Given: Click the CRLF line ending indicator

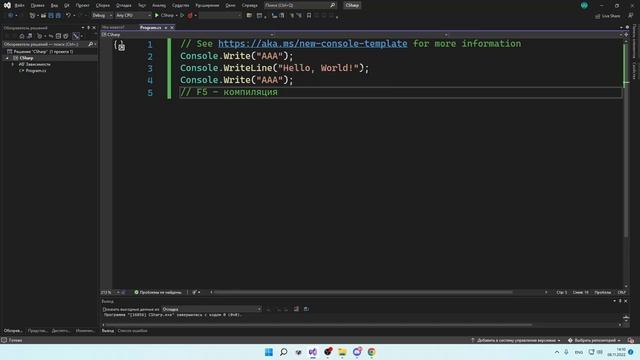Looking at the screenshot, I should tap(622, 292).
